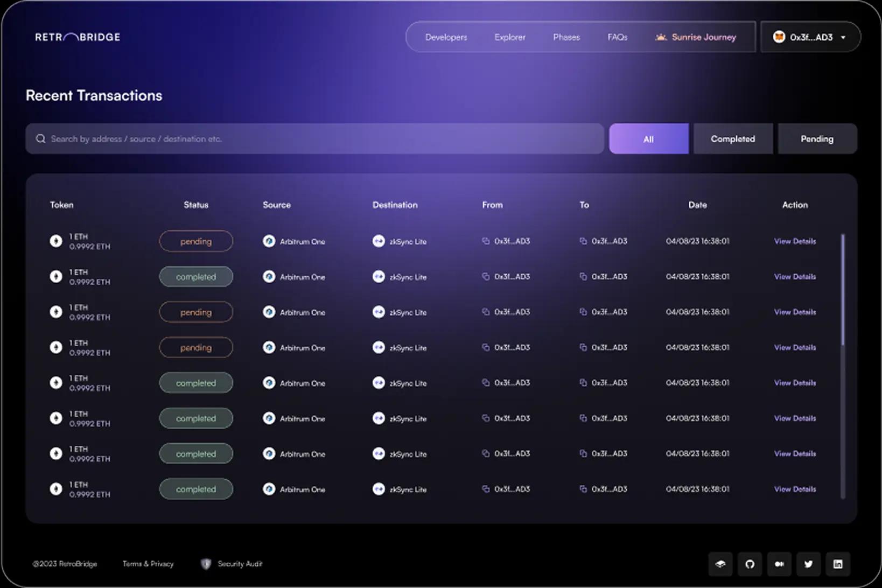Open the Explorer page

(510, 37)
